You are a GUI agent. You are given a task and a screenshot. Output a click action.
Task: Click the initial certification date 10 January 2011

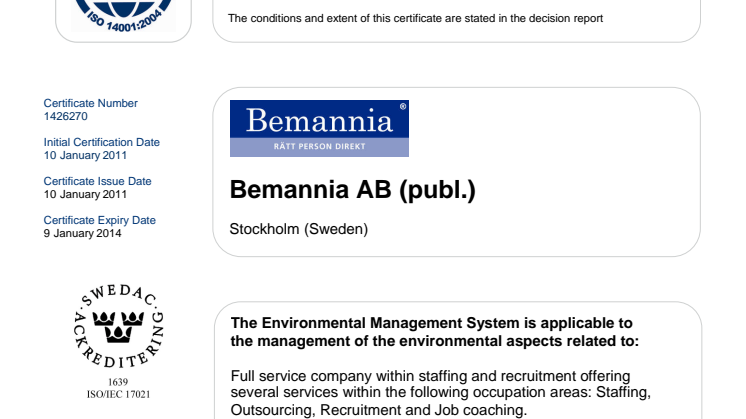(x=86, y=155)
